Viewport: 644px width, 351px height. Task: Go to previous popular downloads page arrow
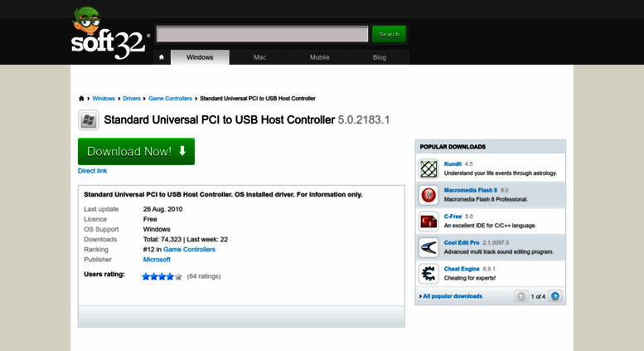[521, 296]
